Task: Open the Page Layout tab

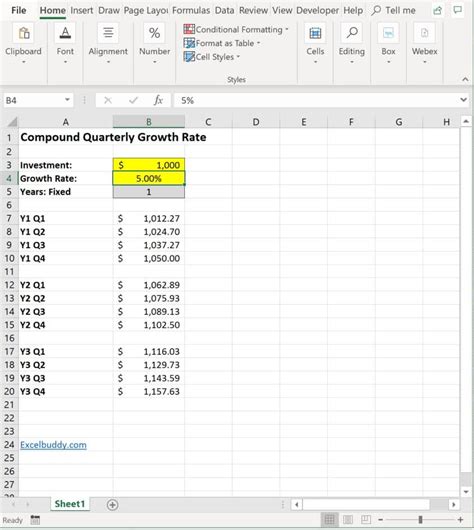Action: pyautogui.click(x=146, y=10)
